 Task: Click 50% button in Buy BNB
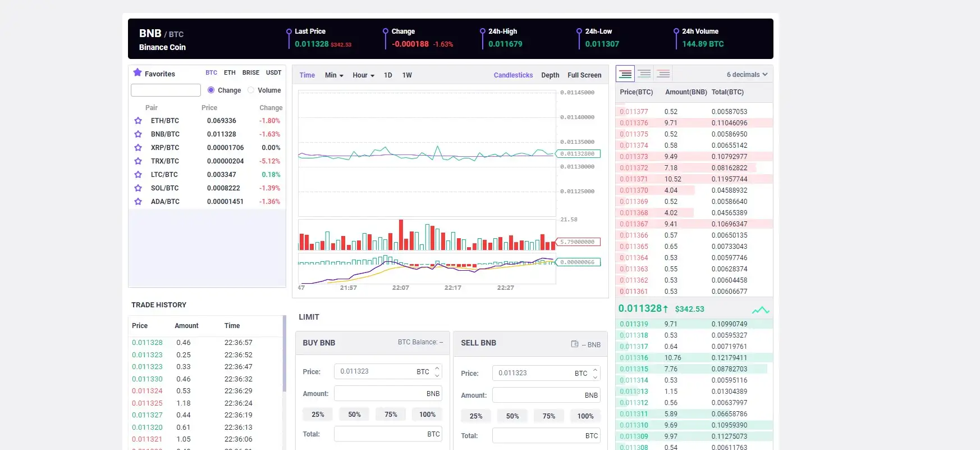coord(354,415)
